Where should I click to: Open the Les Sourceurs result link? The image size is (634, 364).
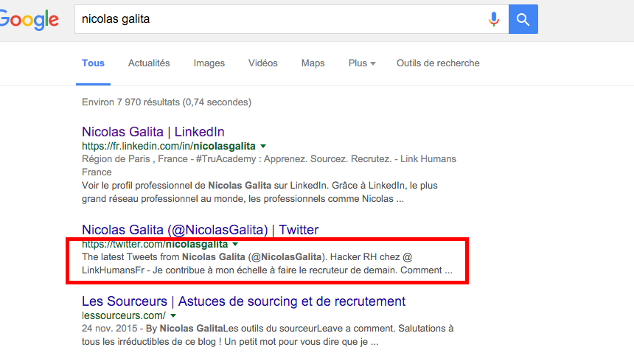tap(243, 301)
